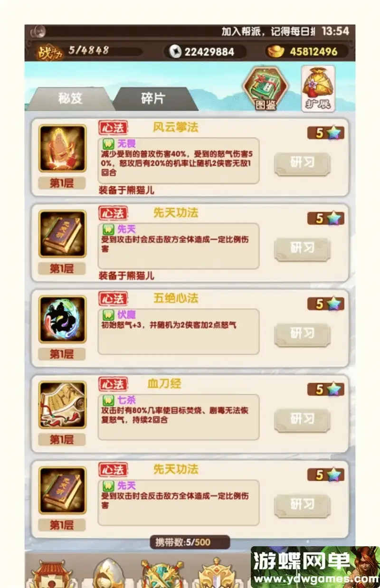Tap the 血刀经 scroll icon
The width and height of the screenshot is (380, 588).
pos(62,405)
